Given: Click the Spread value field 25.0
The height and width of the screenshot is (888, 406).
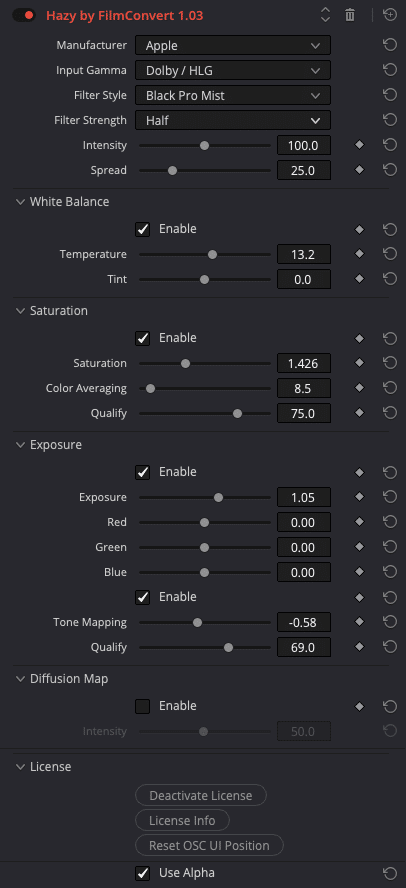Looking at the screenshot, I should coord(304,170).
